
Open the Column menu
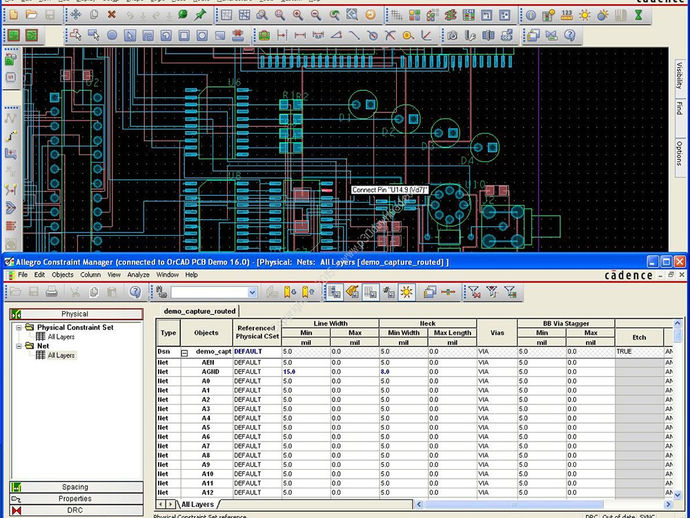[90, 275]
